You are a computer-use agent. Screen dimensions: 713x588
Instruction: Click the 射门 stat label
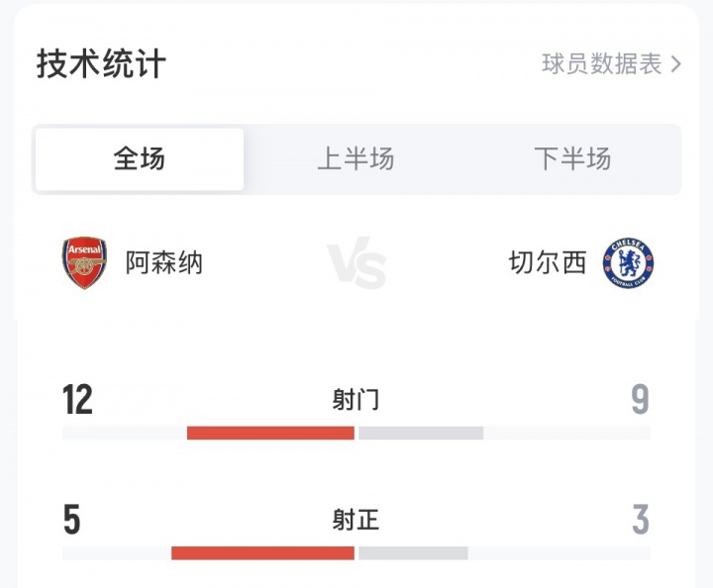coord(356,400)
